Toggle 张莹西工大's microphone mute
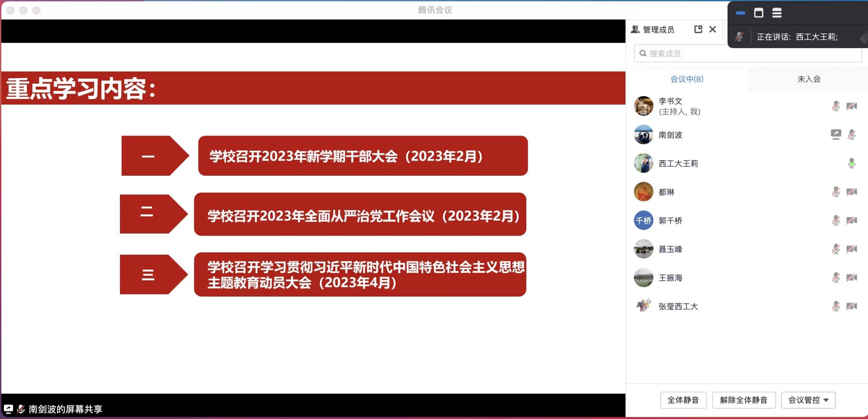The width and height of the screenshot is (868, 419). click(x=836, y=306)
